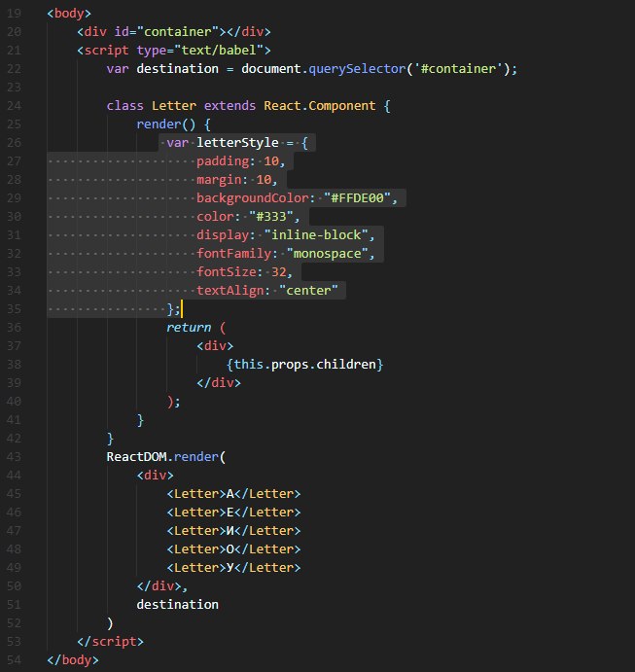Click the closing </script> tag
The height and width of the screenshot is (672, 635).
coord(110,642)
